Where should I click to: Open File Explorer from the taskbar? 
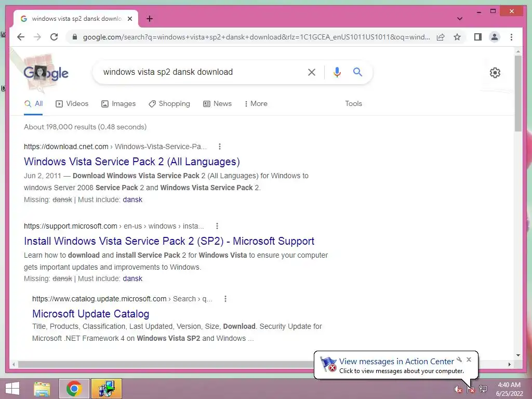pyautogui.click(x=42, y=389)
